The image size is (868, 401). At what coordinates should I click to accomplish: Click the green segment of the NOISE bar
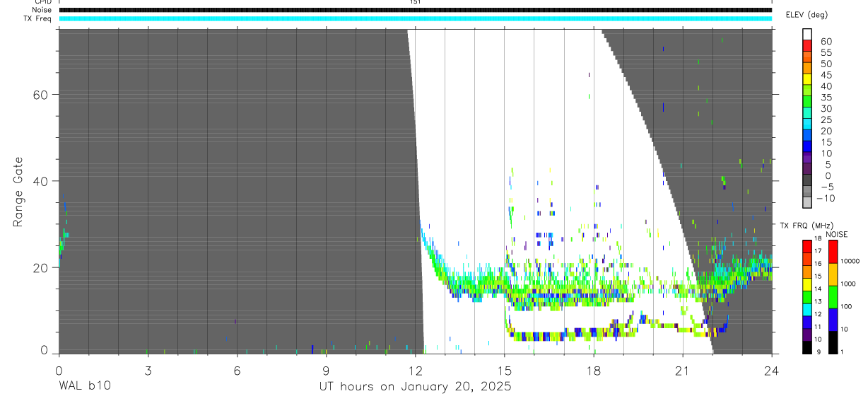833,297
